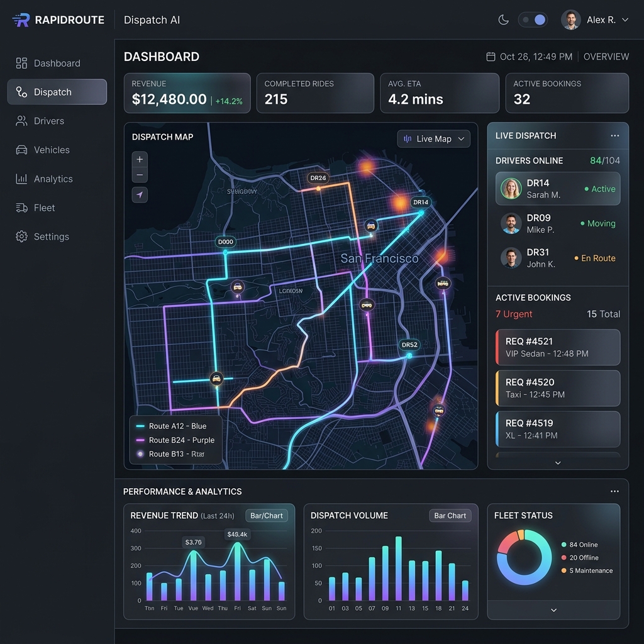Click taxi icon near San Francisco label top
This screenshot has height=644, width=644.
(371, 226)
